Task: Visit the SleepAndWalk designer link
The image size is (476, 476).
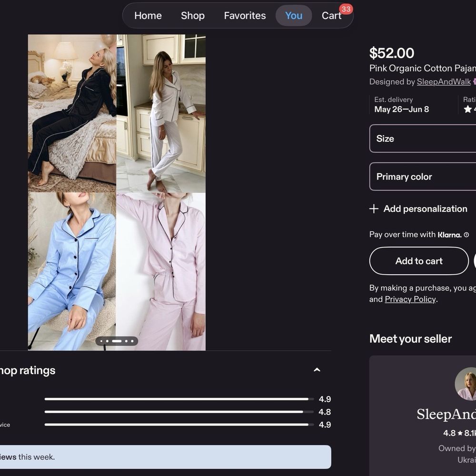Action: [x=444, y=82]
